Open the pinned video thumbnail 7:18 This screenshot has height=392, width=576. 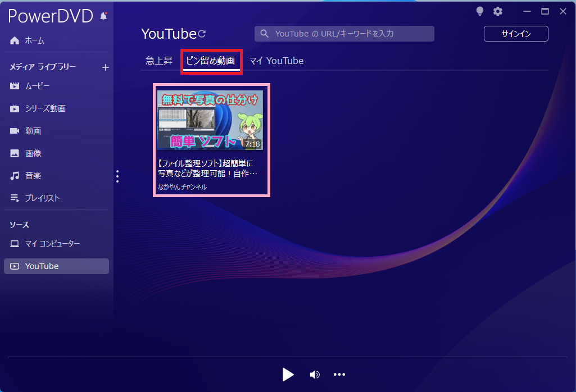click(x=210, y=120)
